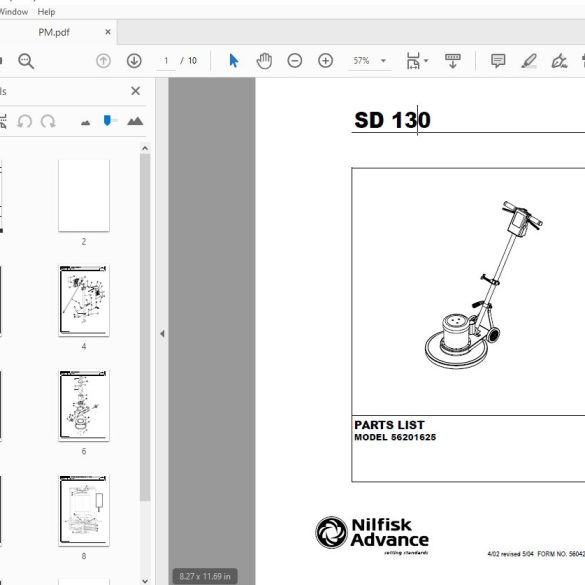585x585 pixels.
Task: Go to previous page arrow
Action: pos(103,61)
